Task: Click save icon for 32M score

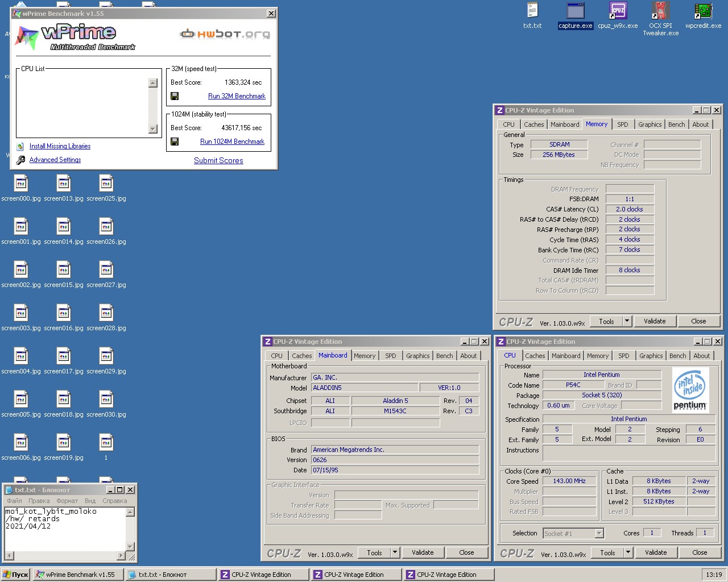Action: click(175, 96)
